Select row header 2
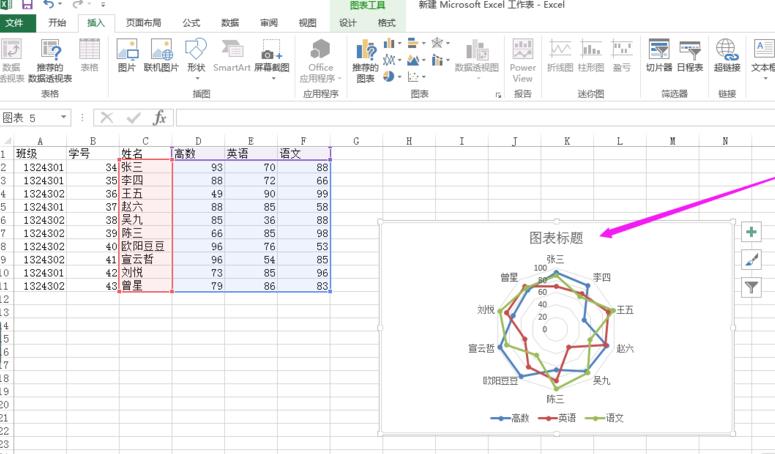775x454 pixels. tap(4, 167)
